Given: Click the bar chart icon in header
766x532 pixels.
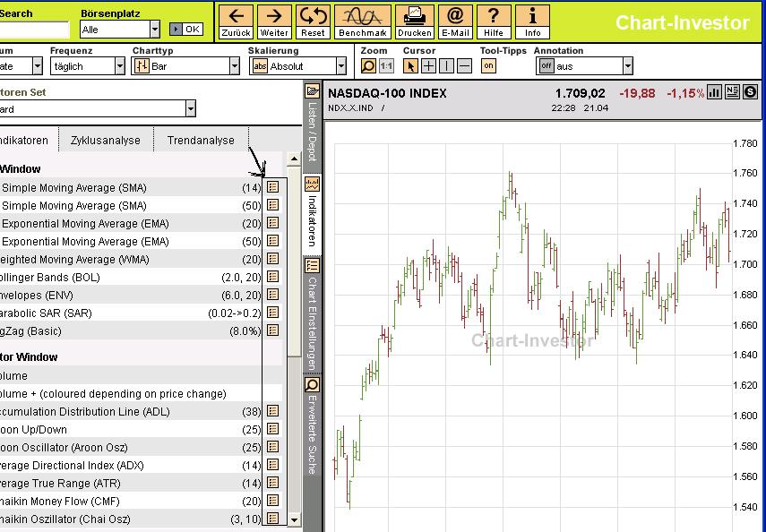Looking at the screenshot, I should 714,92.
